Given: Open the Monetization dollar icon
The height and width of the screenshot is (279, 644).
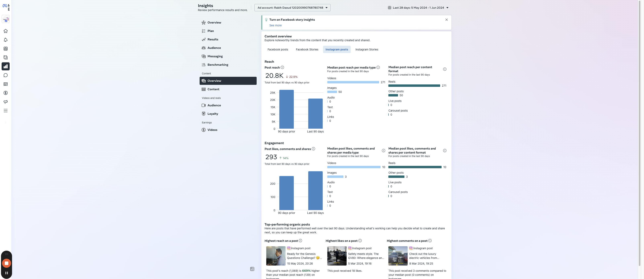Looking at the screenshot, I should (5, 93).
